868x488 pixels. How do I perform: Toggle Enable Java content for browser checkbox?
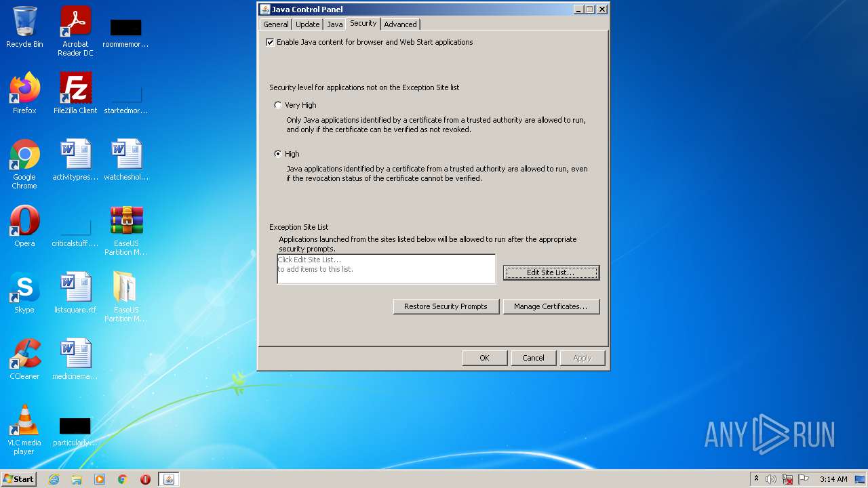270,42
